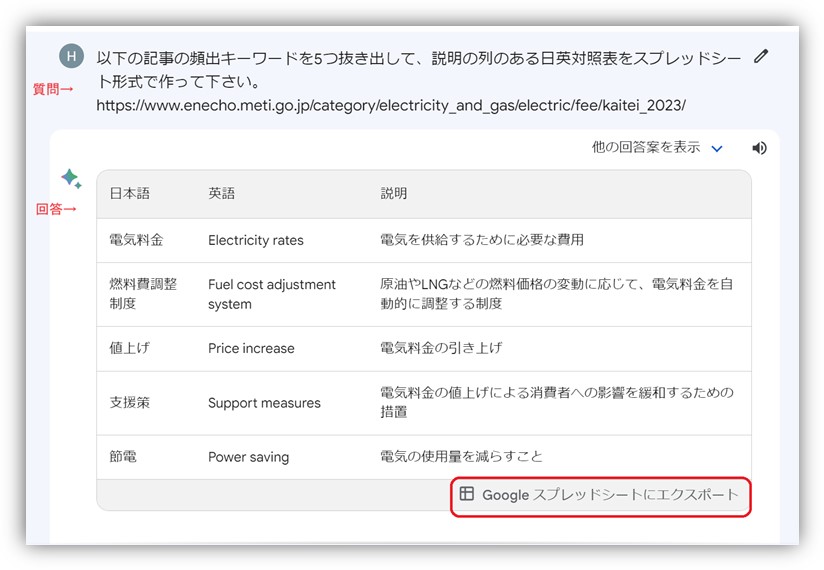Click the speaker icon to read aloud
The width and height of the screenshot is (824, 570).
(760, 148)
